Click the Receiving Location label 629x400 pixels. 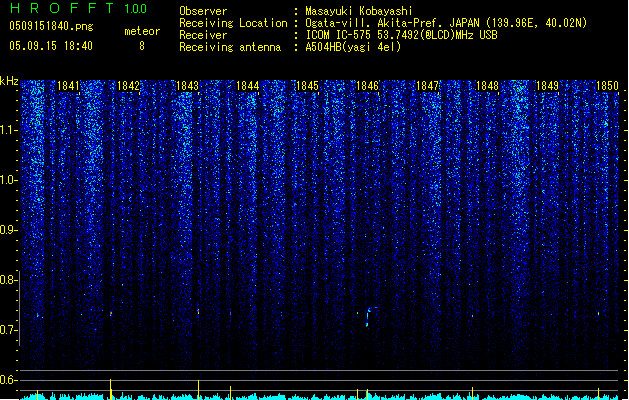click(x=233, y=23)
